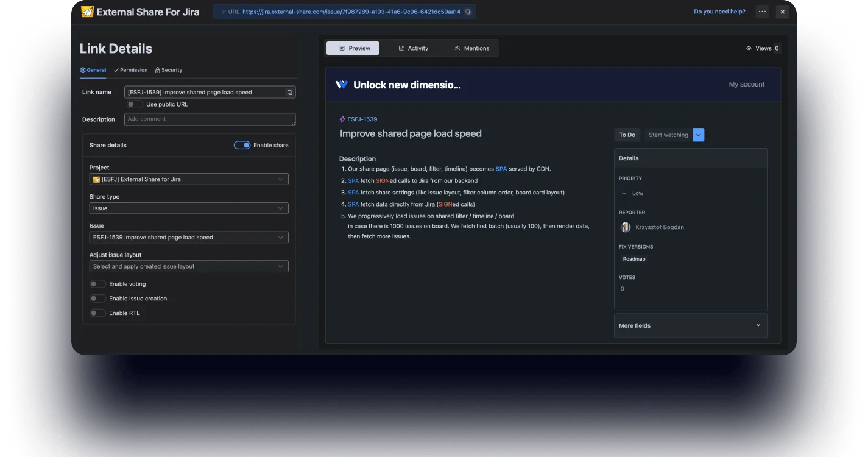Click the share URL link in header
The width and height of the screenshot is (868, 457).
point(351,12)
